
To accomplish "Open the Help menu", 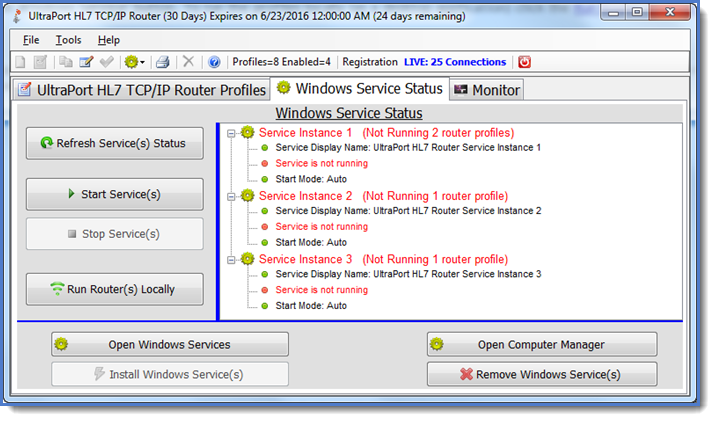I will pos(109,40).
